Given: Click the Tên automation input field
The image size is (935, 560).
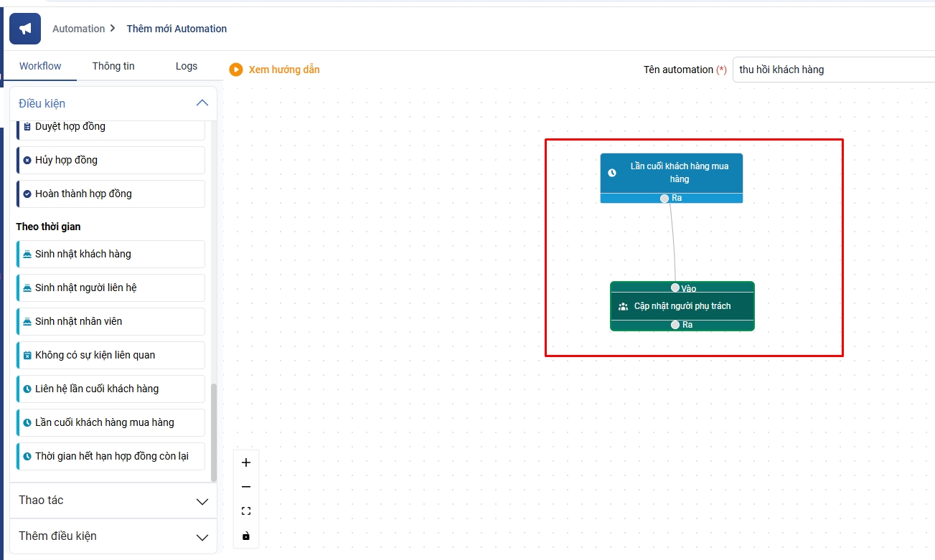Looking at the screenshot, I should 832,70.
